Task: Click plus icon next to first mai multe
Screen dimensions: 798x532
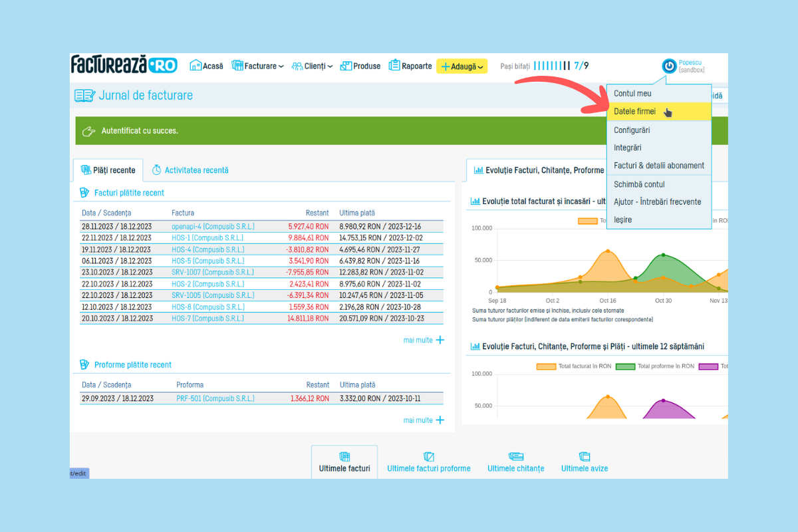Action: 440,340
